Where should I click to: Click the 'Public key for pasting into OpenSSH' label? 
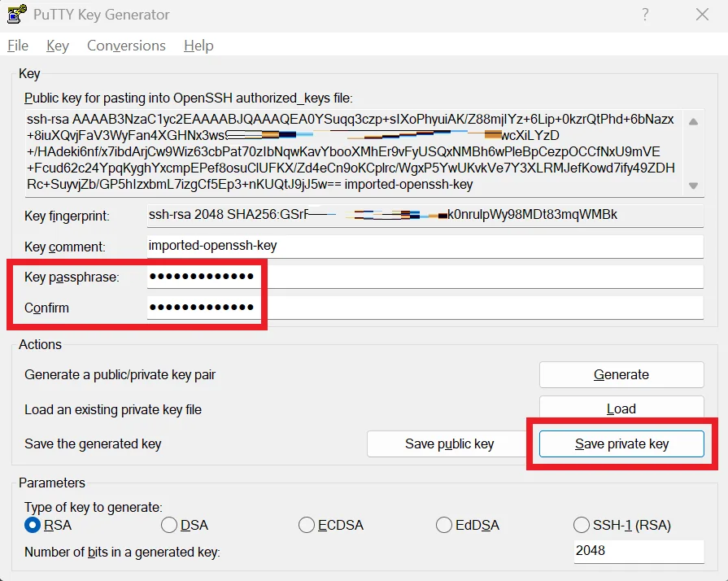click(189, 98)
